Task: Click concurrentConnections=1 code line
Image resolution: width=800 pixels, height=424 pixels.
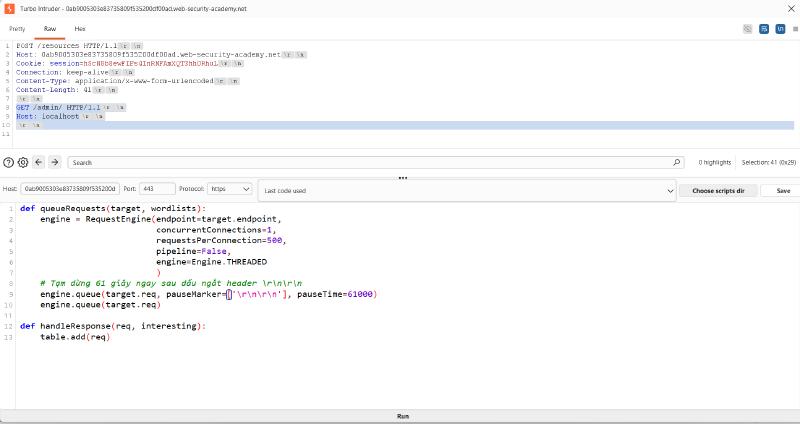Action: click(x=216, y=230)
